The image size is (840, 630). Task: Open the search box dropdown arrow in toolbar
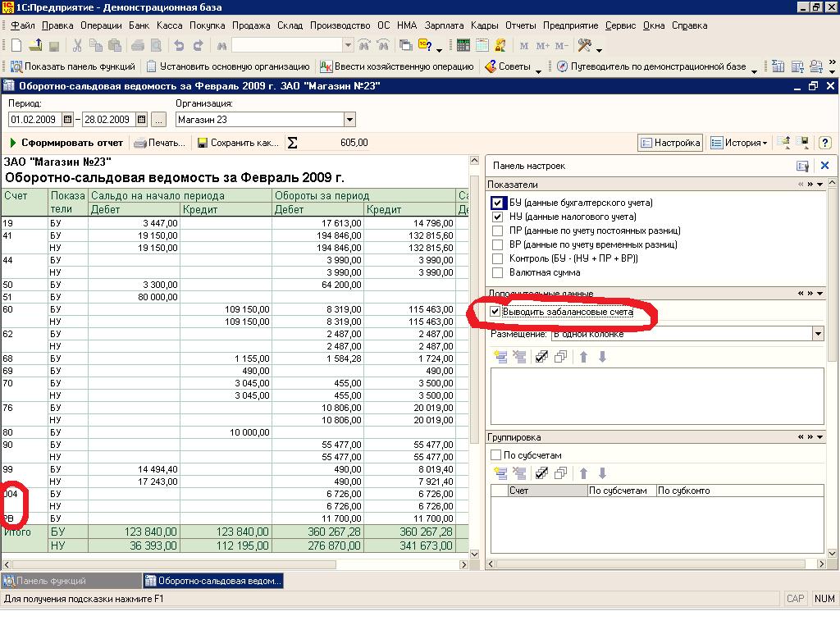348,46
